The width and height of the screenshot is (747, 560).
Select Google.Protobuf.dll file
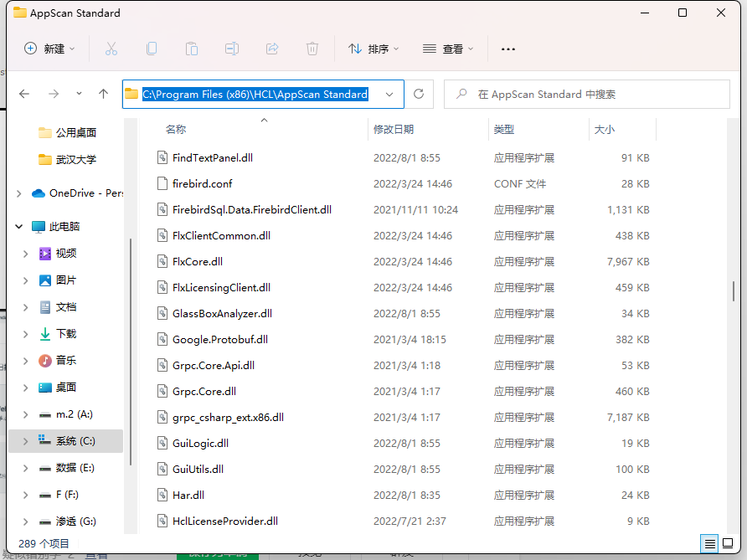click(x=220, y=340)
